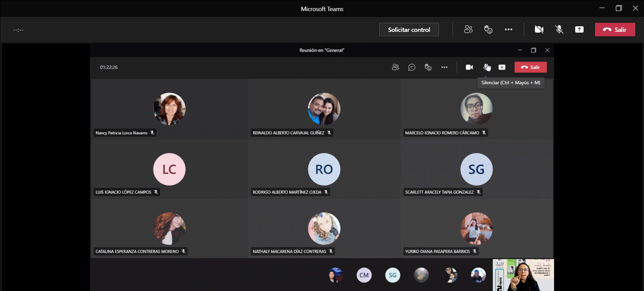Viewport: 644px width, 291px height.
Task: Click name label NATHALY MACARENA DÍAZ CONTRERAS
Action: pyautogui.click(x=289, y=251)
